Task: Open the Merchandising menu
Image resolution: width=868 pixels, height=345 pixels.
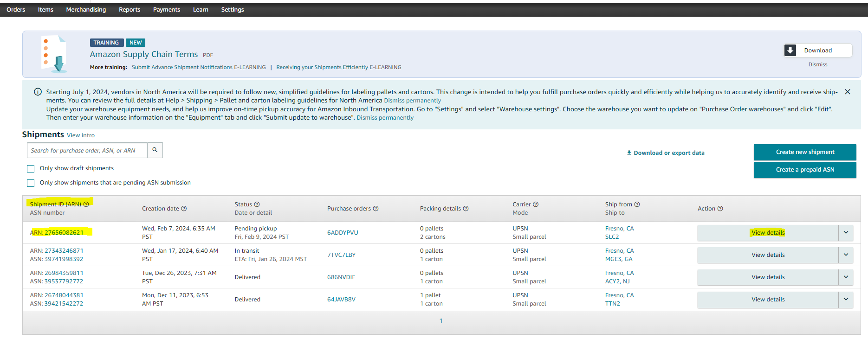Action: (86, 10)
